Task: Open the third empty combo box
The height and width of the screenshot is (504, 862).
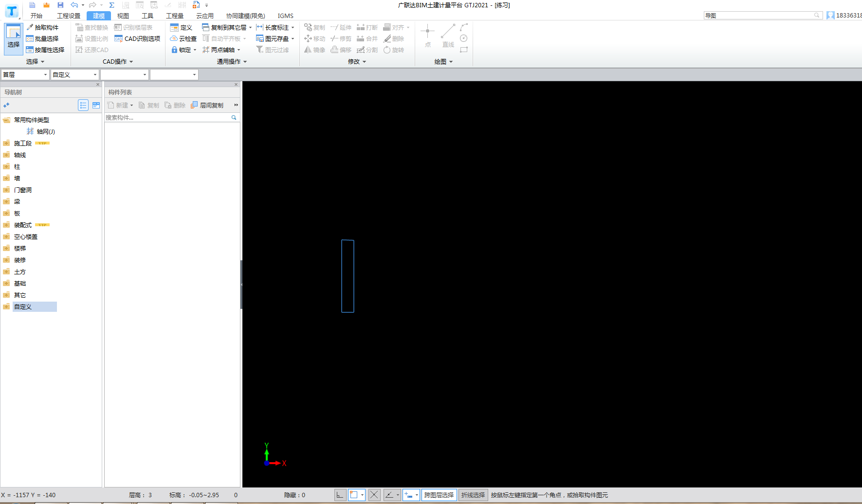Action: [x=124, y=74]
